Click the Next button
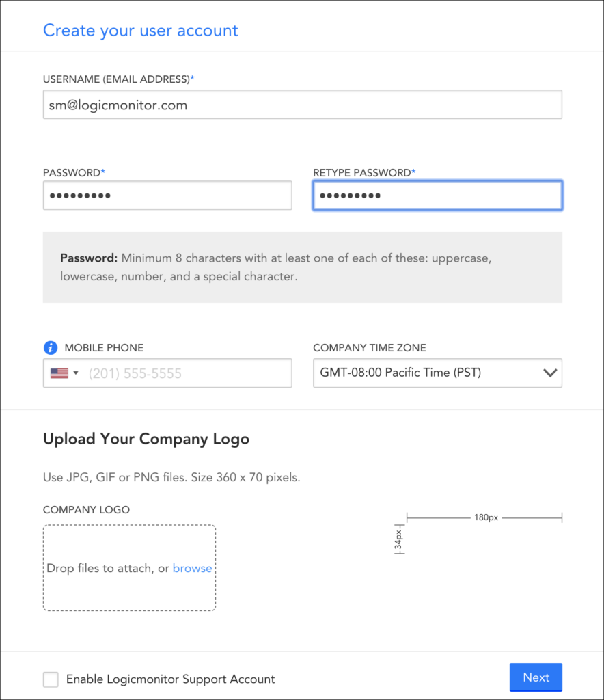Viewport: 604px width, 700px height. click(x=536, y=677)
